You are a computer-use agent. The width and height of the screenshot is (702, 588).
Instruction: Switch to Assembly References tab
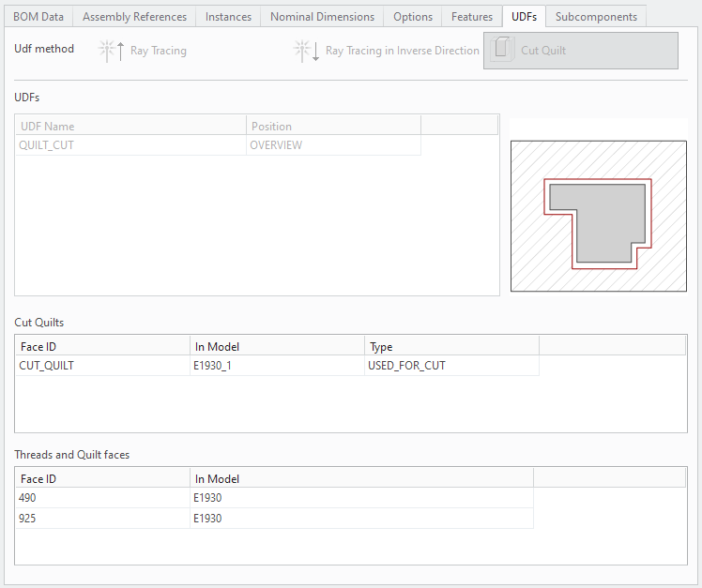(x=134, y=17)
